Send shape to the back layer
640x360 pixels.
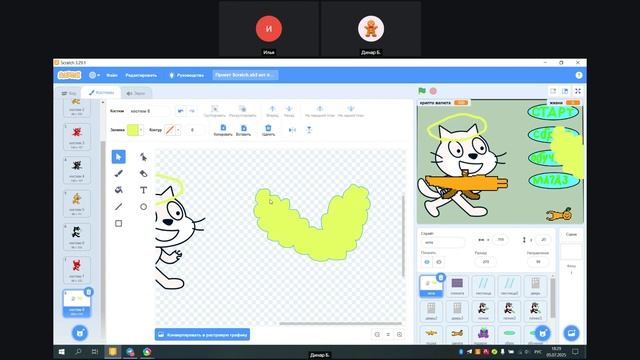pos(351,111)
